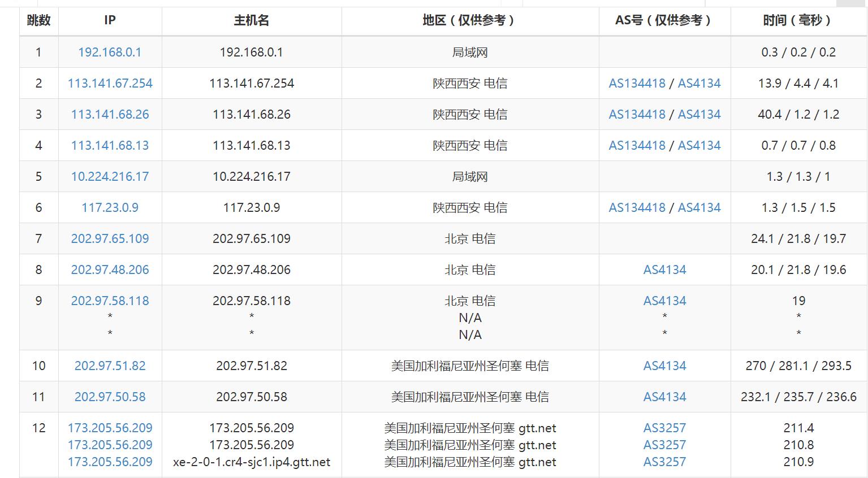Follow the blue 113.141.68.13 IP link
868x478 pixels.
[110, 145]
